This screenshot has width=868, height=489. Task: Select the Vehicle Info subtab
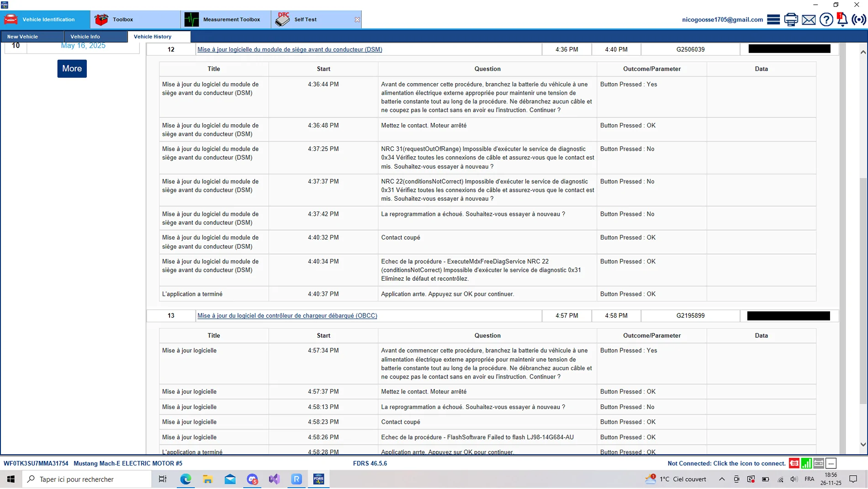(96, 37)
